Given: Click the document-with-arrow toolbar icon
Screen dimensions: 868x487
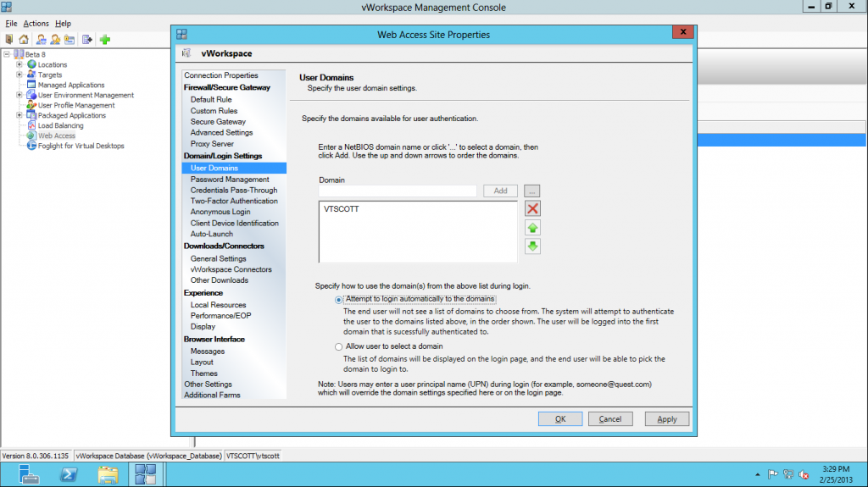Looking at the screenshot, I should click(87, 39).
